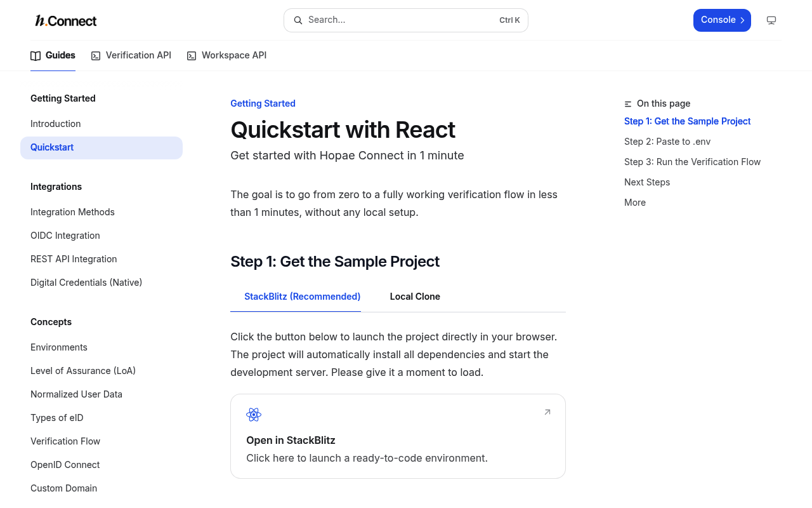Open Environments concept page
Image resolution: width=812 pixels, height=508 pixels.
pos(101,347)
